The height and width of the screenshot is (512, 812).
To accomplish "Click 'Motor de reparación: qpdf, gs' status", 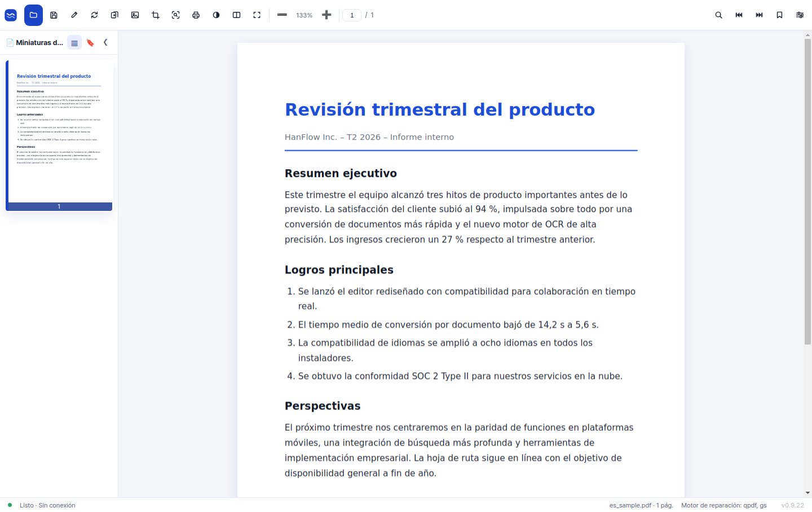I will click(724, 505).
